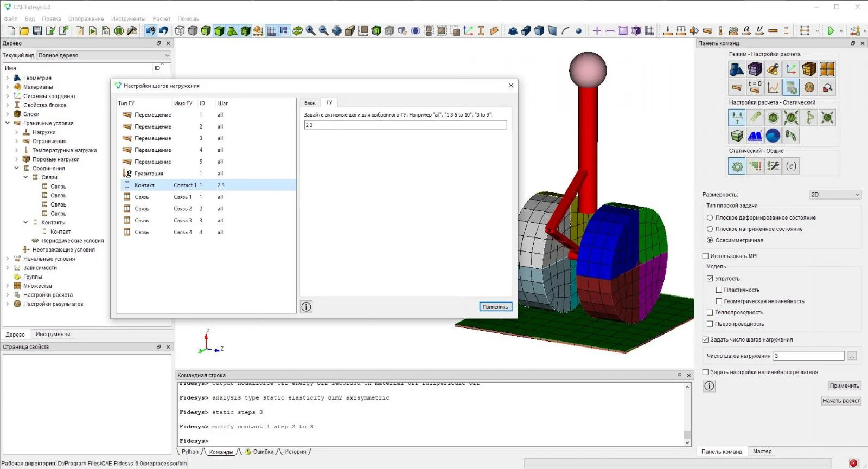Image resolution: width=868 pixels, height=469 pixels.
Task: Open the Размерность 2D dropdown
Action: pyautogui.click(x=835, y=195)
